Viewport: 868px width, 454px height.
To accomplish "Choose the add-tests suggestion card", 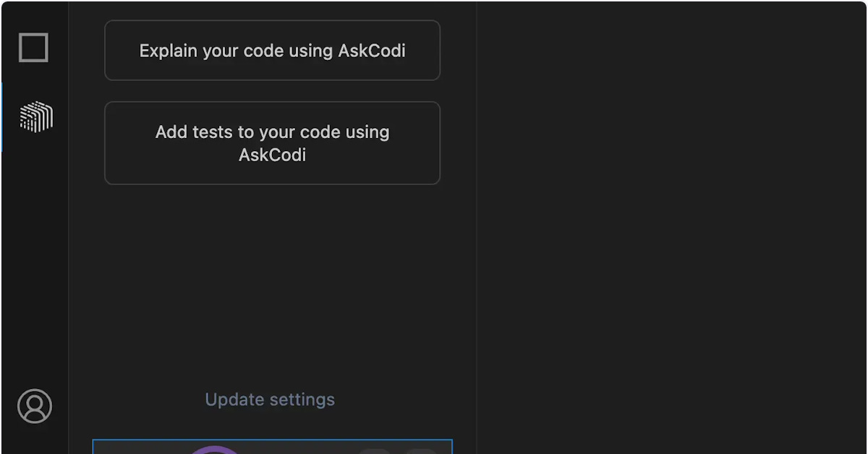I will [x=272, y=143].
